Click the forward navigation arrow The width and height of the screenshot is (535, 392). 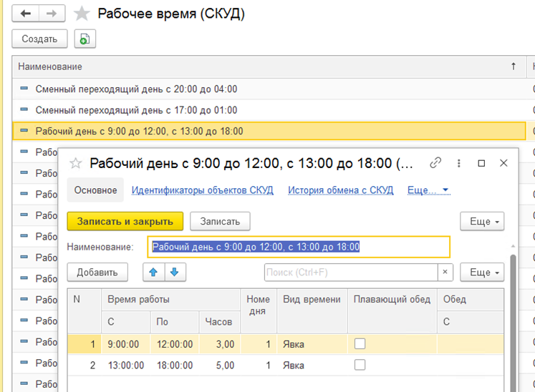pyautogui.click(x=52, y=14)
